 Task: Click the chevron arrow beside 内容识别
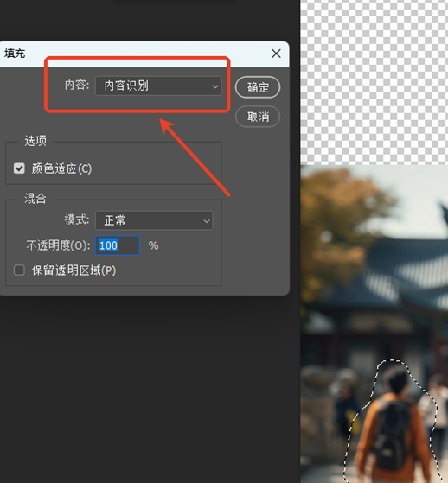214,86
